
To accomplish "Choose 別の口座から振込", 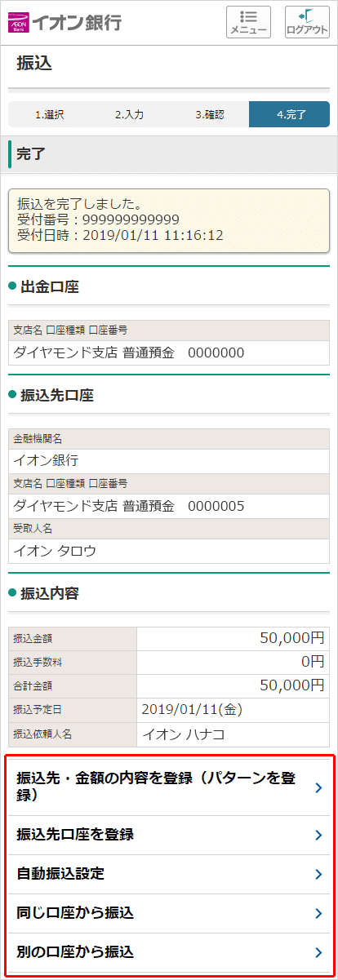I will click(169, 952).
